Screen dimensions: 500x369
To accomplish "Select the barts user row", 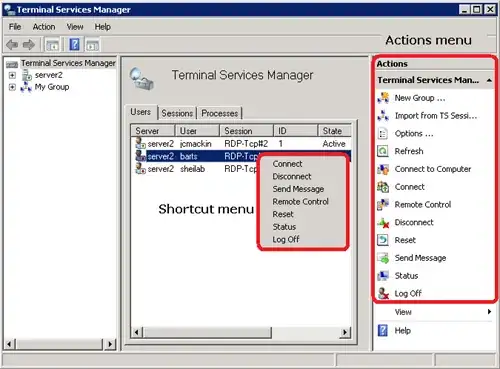I will pos(241,156).
